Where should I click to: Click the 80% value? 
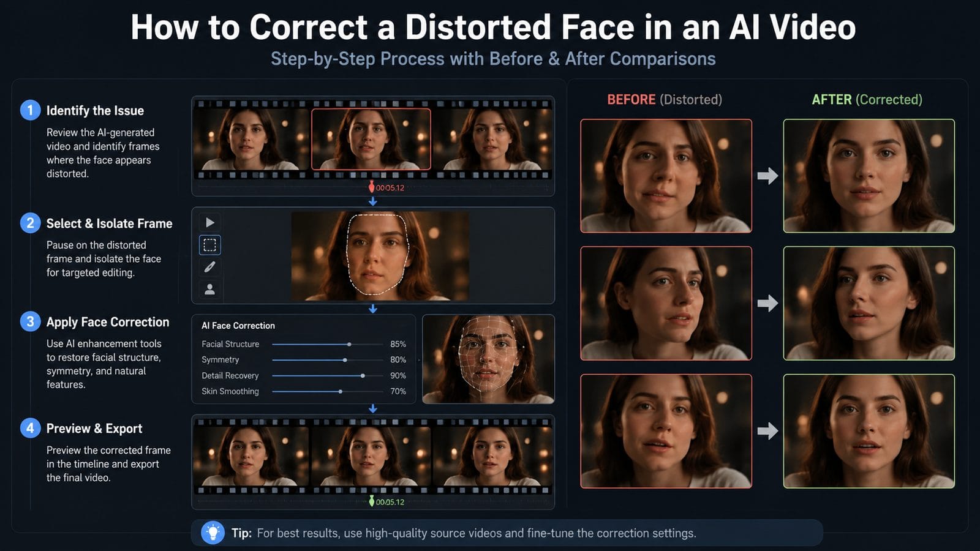[398, 360]
